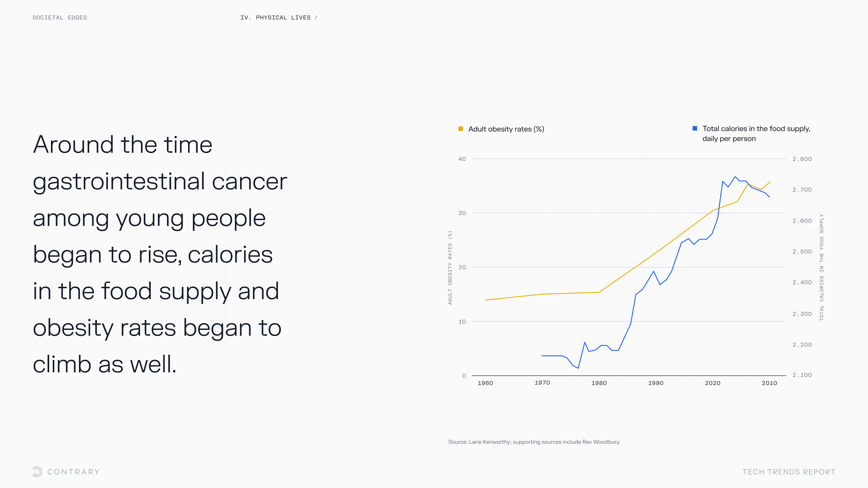Screen dimensions: 868x488
Task: Click the TECH TRENDS REPORT footer text
Action: click(x=789, y=472)
